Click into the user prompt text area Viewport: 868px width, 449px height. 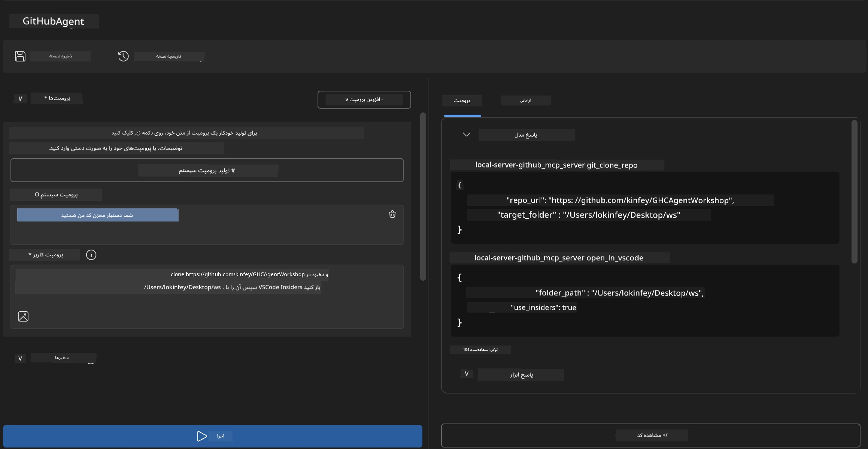(207, 296)
